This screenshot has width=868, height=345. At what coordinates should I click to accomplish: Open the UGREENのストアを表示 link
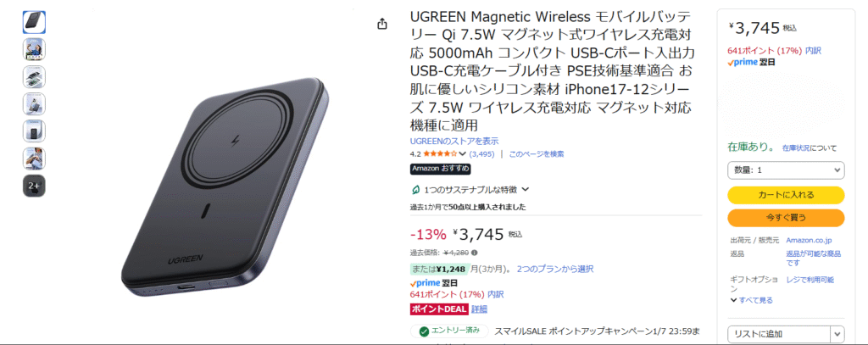pyautogui.click(x=454, y=142)
